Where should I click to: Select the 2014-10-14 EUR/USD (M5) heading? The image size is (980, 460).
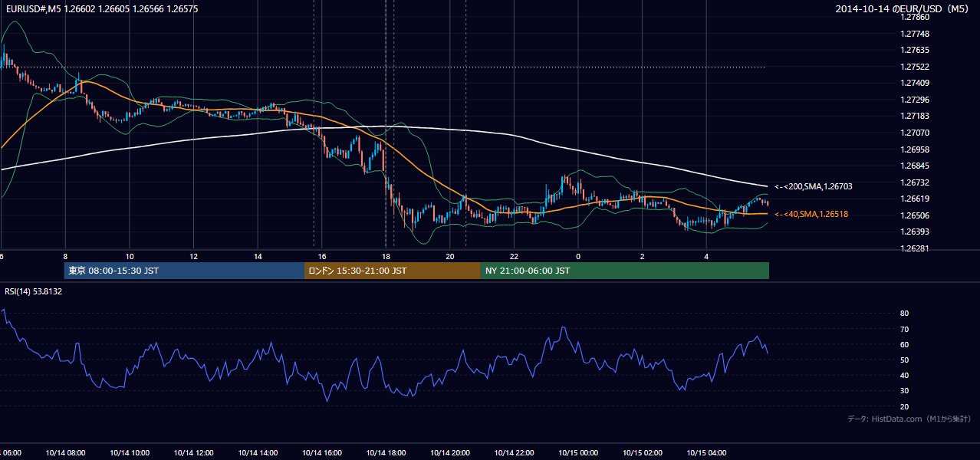coord(903,9)
